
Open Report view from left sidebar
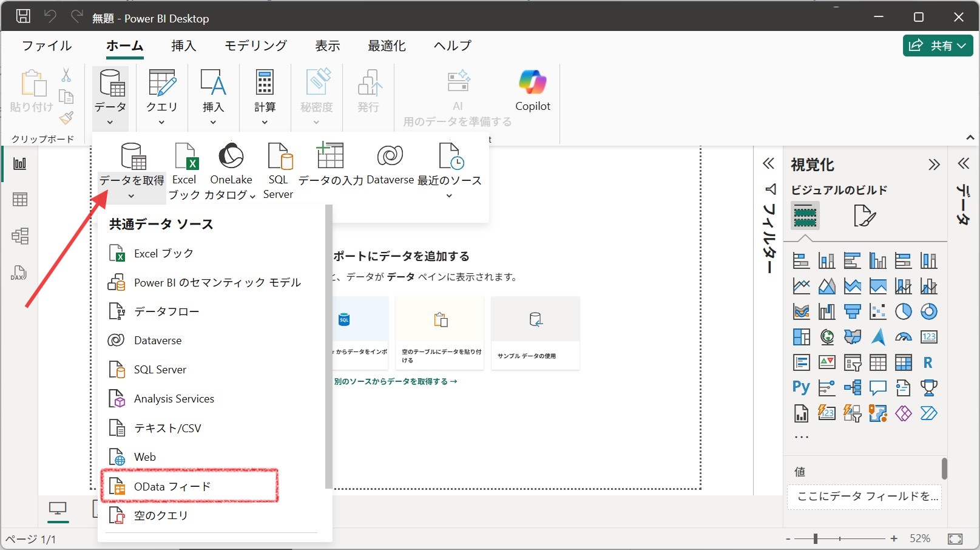19,163
